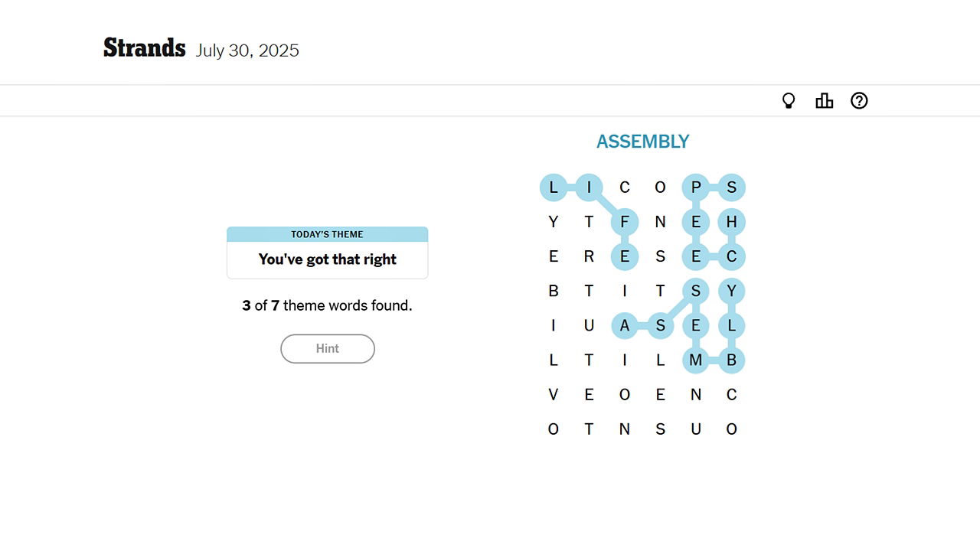The image size is (980, 551).
Task: Click the letter U in the bottom row
Action: click(696, 429)
